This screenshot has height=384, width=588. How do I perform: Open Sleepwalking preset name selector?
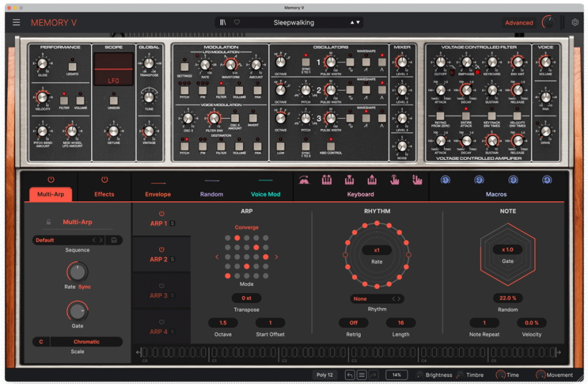pyautogui.click(x=294, y=22)
